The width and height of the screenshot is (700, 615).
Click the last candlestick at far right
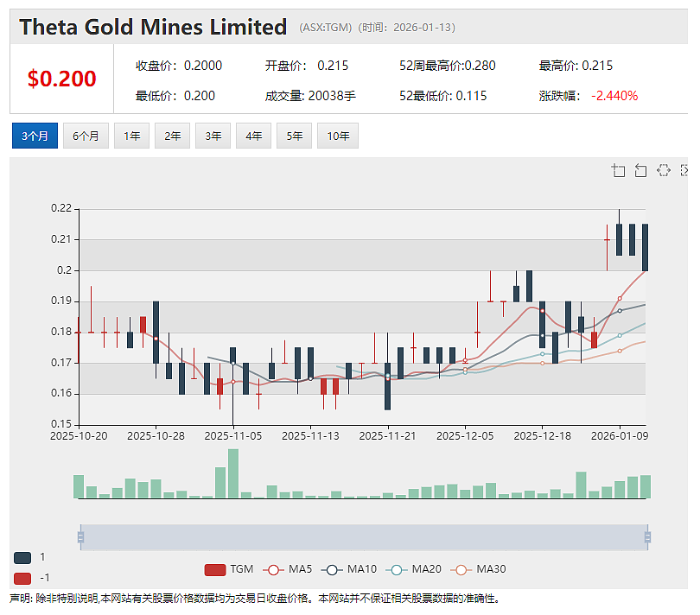pos(645,247)
